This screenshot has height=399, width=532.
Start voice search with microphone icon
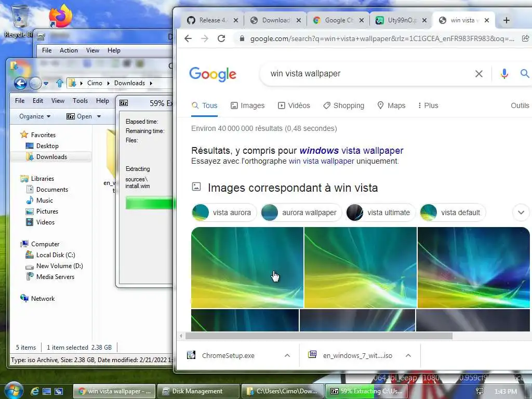tap(504, 74)
